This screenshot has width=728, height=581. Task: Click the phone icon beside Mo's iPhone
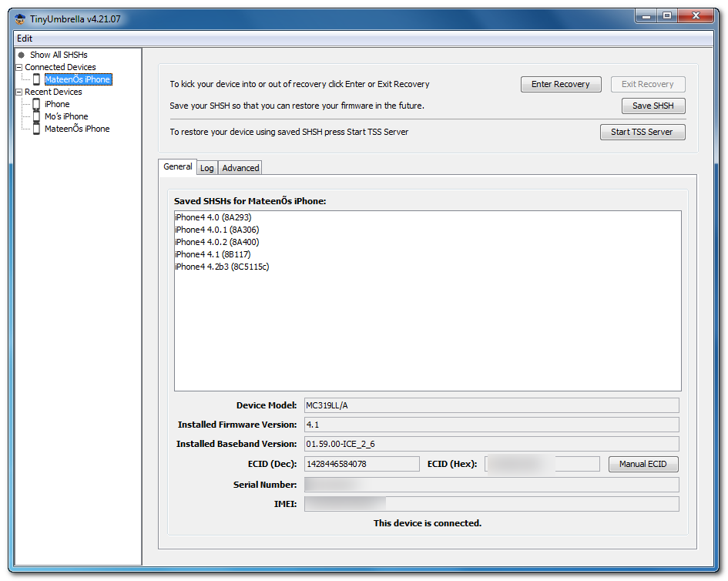36,116
